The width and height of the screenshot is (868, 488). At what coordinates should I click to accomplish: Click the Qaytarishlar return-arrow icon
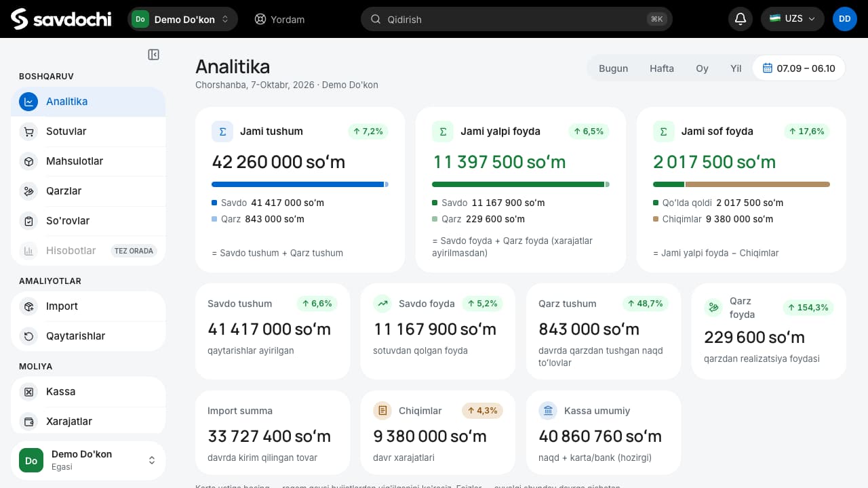pos(28,336)
